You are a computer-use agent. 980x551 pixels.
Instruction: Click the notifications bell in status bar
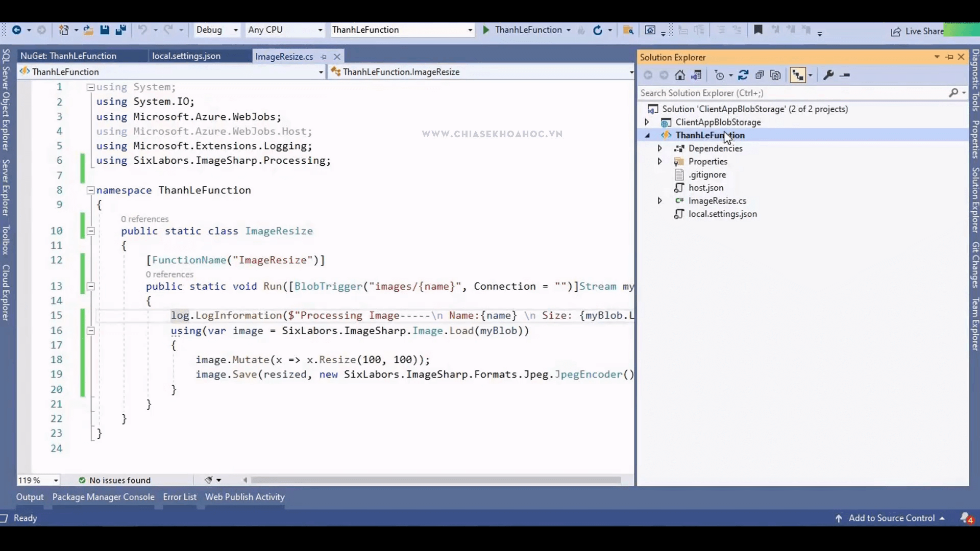(966, 518)
